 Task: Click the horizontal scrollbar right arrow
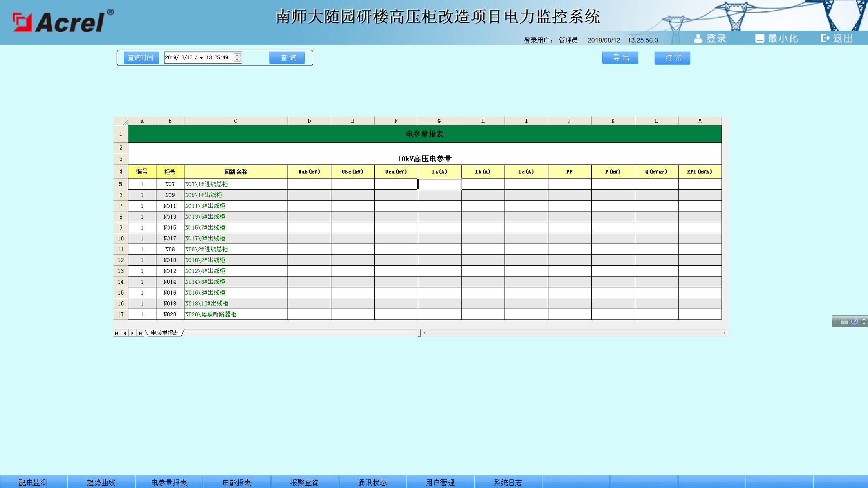click(724, 333)
